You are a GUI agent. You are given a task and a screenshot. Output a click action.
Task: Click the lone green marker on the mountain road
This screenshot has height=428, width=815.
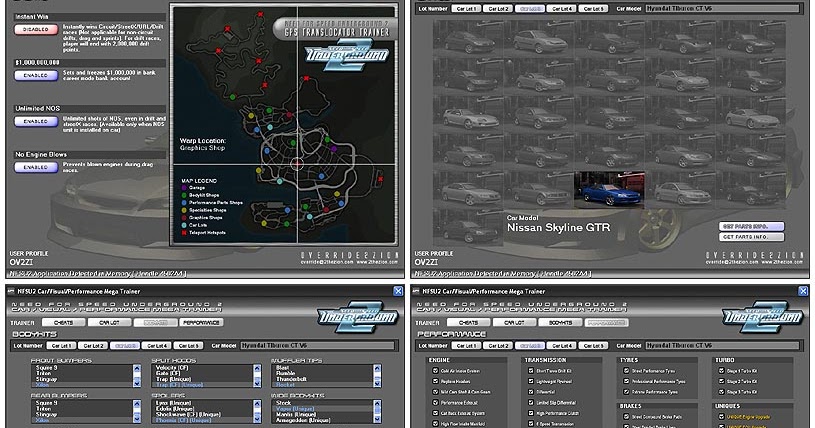click(x=232, y=97)
